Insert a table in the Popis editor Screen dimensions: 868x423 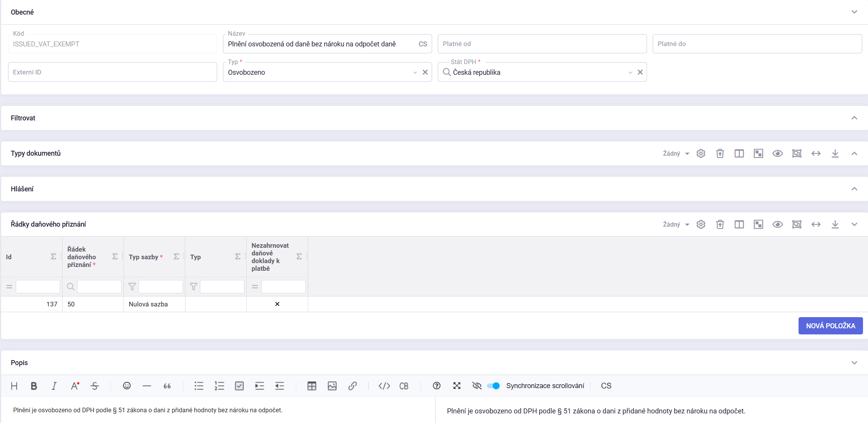coord(312,386)
